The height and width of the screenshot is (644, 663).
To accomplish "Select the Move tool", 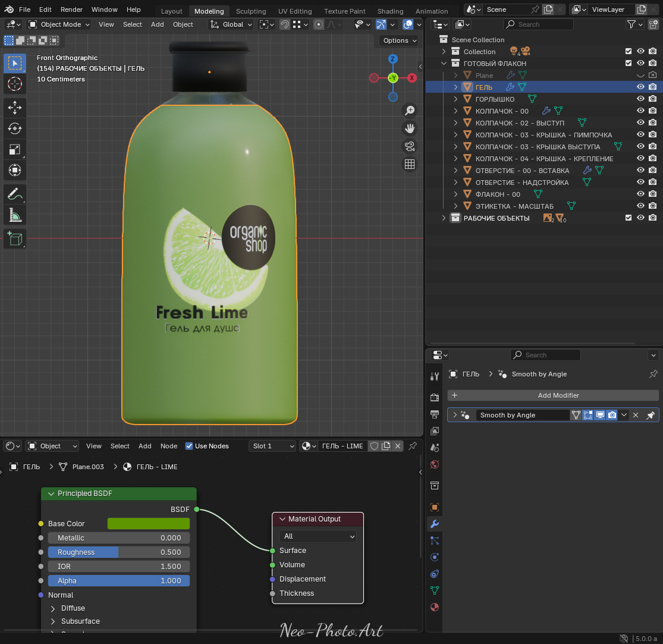I will pyautogui.click(x=15, y=108).
